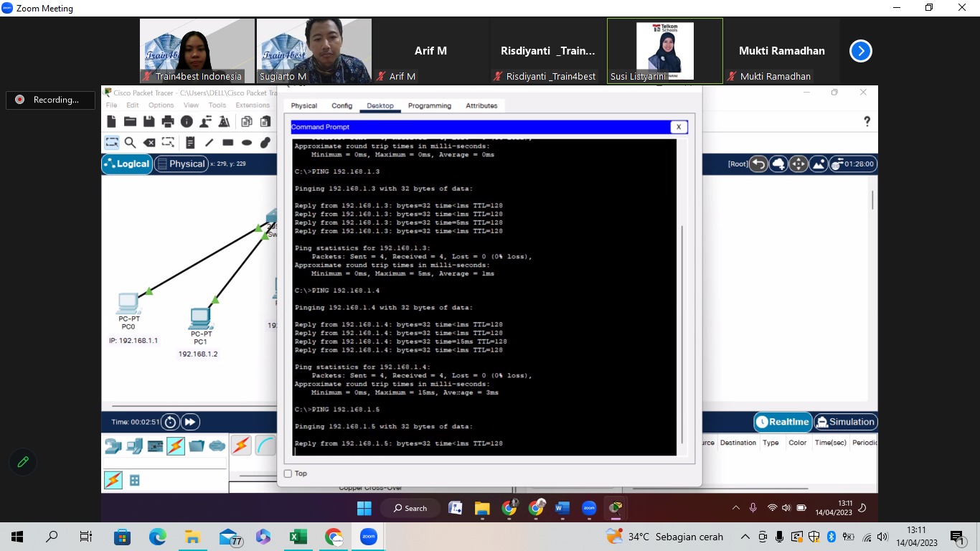This screenshot has height=551, width=980.
Task: Open the Options menu
Action: (x=161, y=105)
